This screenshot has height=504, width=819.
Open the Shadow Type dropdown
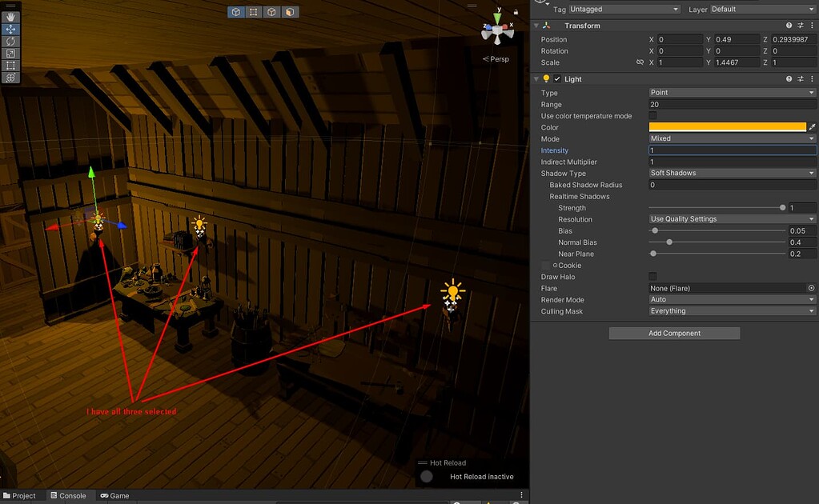729,173
